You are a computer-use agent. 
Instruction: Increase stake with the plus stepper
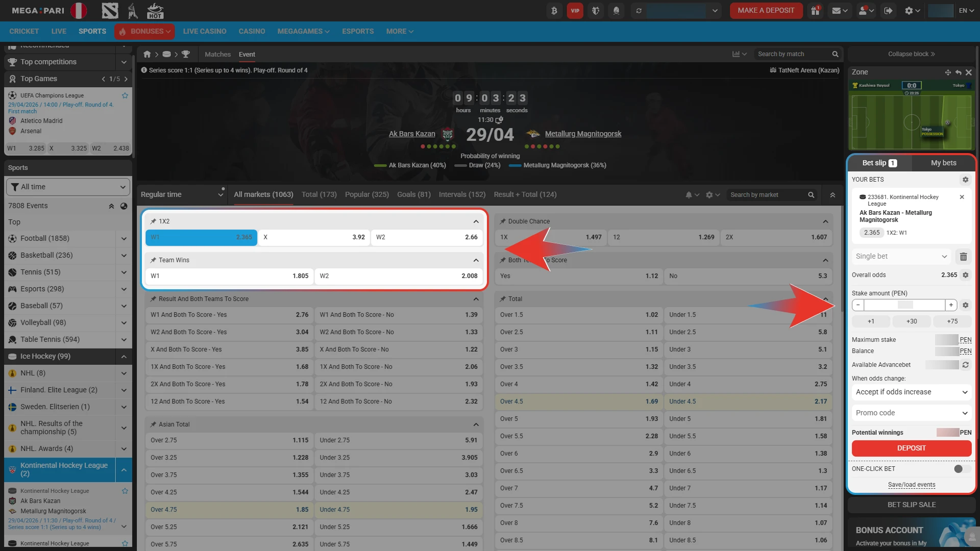coord(950,305)
